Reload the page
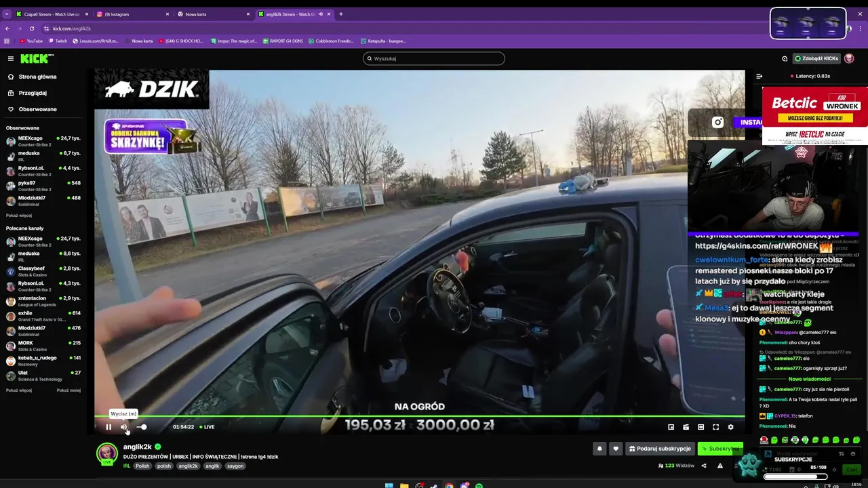The width and height of the screenshot is (868, 488). coord(31,28)
